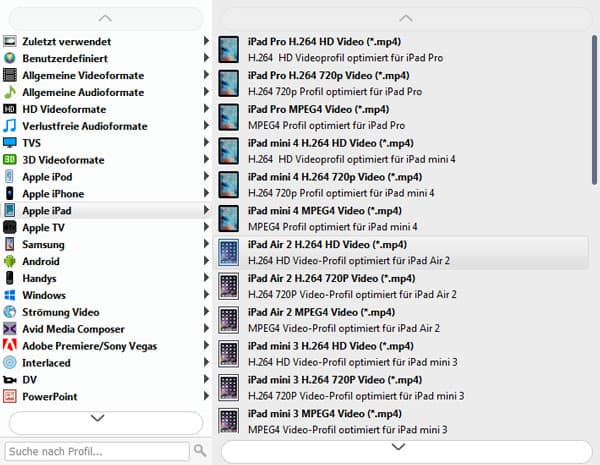Click the Suche nach Profil search field
Image resolution: width=600 pixels, height=465 pixels.
(x=97, y=452)
